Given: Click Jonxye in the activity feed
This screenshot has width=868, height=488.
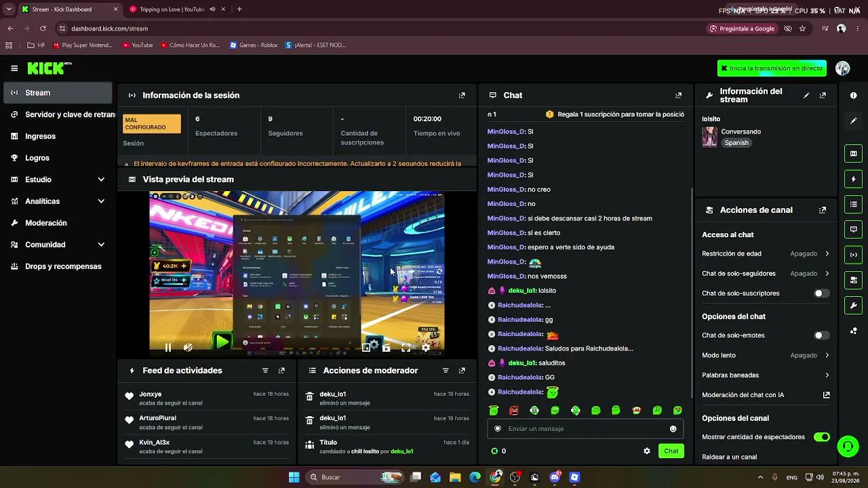Looking at the screenshot, I should pos(151,394).
